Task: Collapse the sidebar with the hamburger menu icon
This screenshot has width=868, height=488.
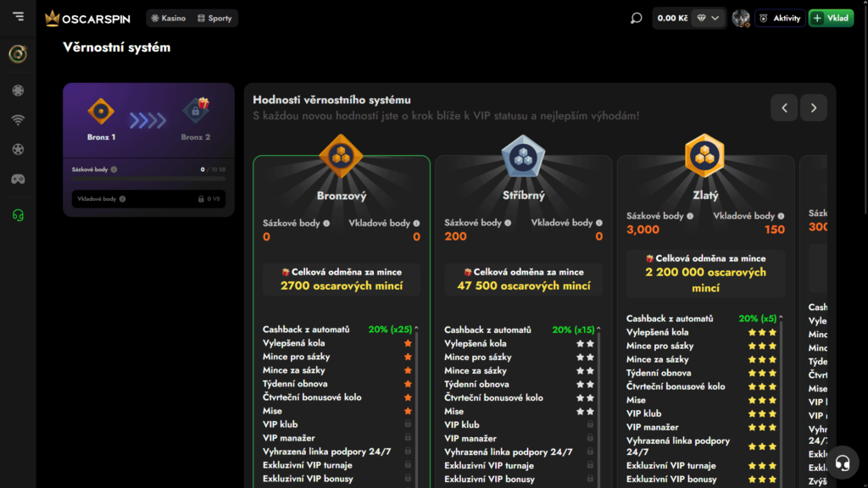Action: click(x=18, y=18)
